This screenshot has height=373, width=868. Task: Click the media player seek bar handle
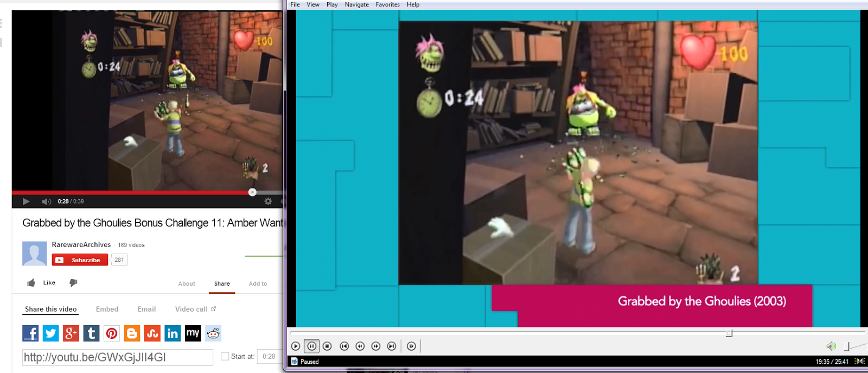click(x=729, y=333)
